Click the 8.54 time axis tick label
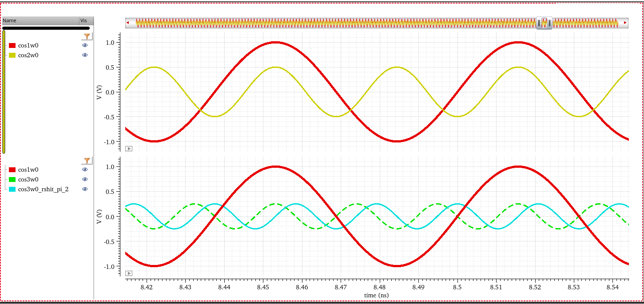Viewport: 644px width, 304px height. coord(612,288)
